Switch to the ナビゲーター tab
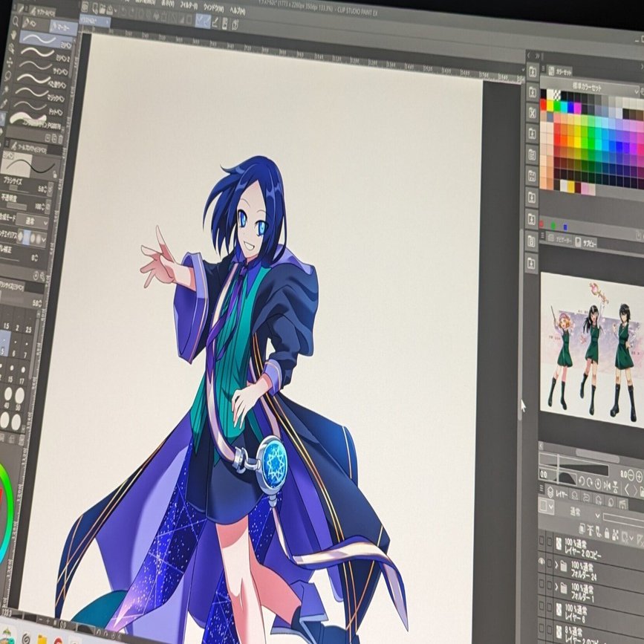 pos(561,239)
